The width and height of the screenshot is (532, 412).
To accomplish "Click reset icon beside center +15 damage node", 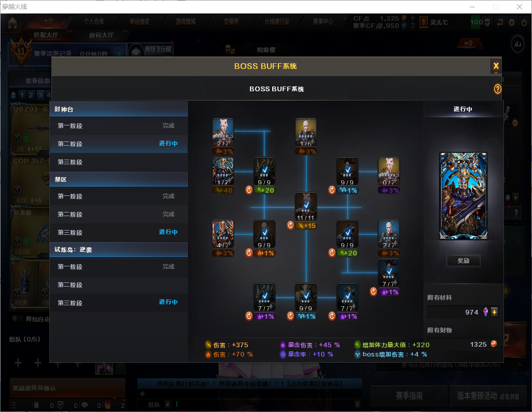I will click(x=290, y=225).
